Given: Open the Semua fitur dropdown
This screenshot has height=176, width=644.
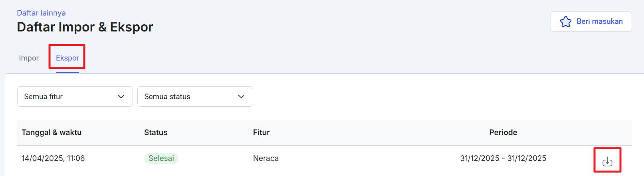Looking at the screenshot, I should [x=75, y=96].
